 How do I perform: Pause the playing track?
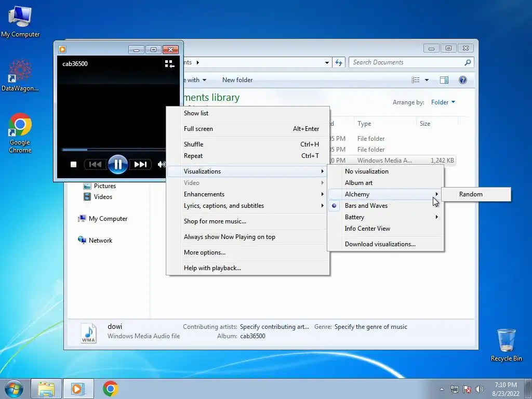[118, 165]
